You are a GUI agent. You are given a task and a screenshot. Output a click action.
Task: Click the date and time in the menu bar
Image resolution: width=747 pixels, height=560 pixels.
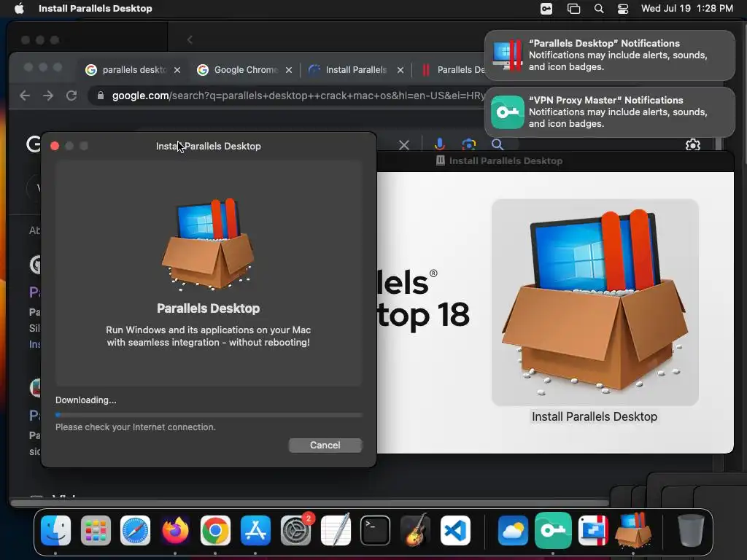pos(687,9)
